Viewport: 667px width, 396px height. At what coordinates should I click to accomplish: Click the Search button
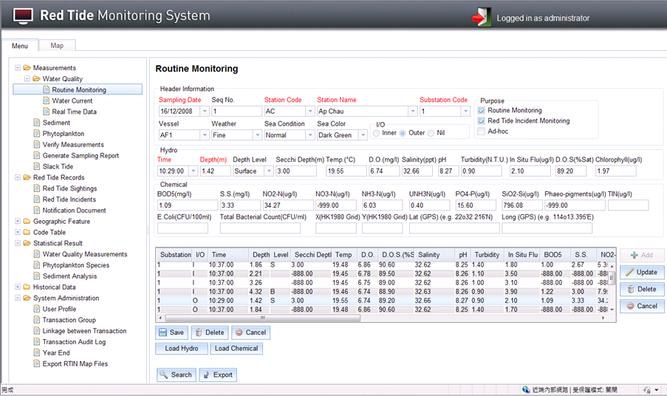point(177,375)
